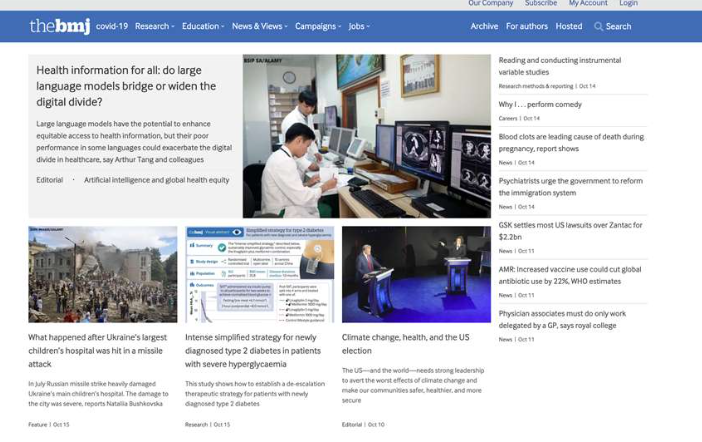Click the summary about US strong leadership

(413, 385)
